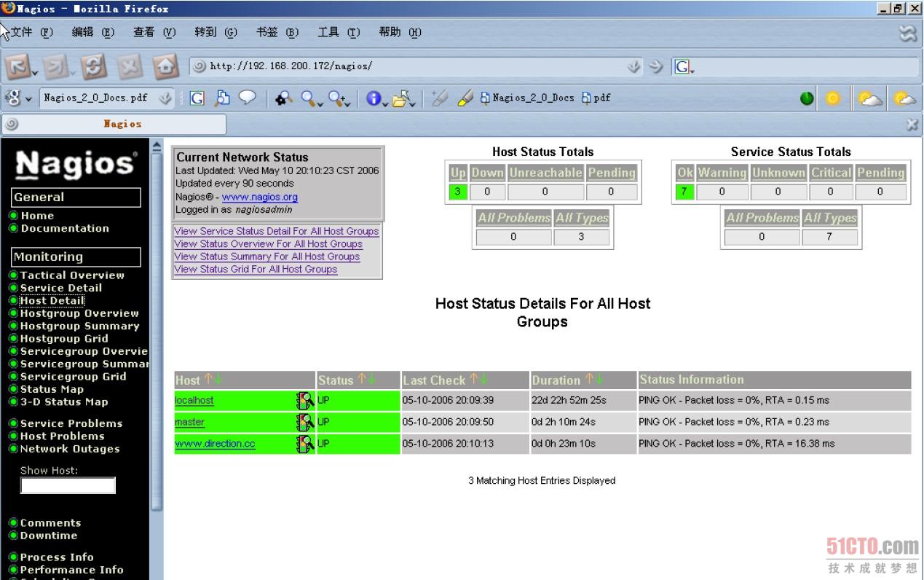Viewport: 924px width, 580px height.
Task: Click the Critical service status header
Action: [831, 173]
